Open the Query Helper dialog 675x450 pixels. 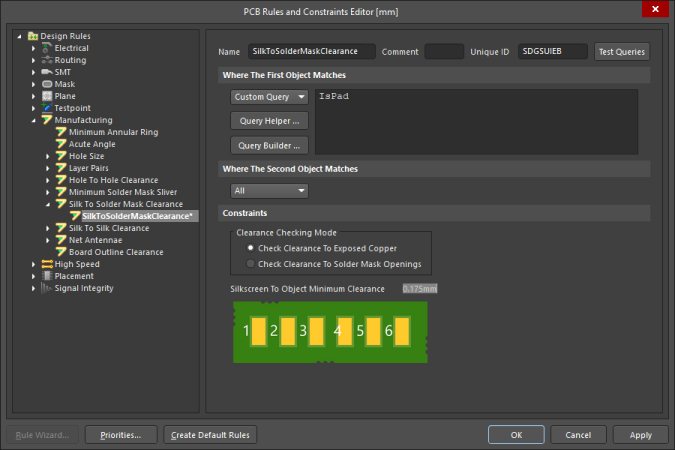tap(269, 121)
